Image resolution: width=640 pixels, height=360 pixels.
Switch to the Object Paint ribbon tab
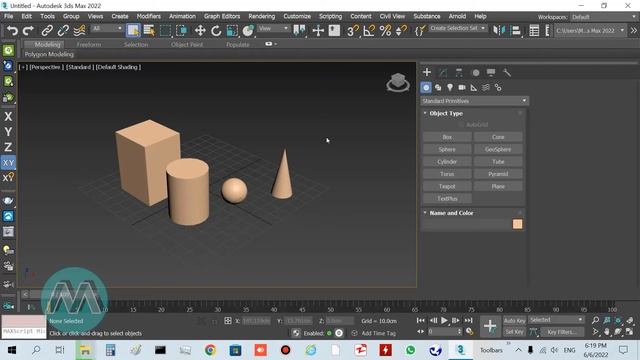(x=187, y=44)
